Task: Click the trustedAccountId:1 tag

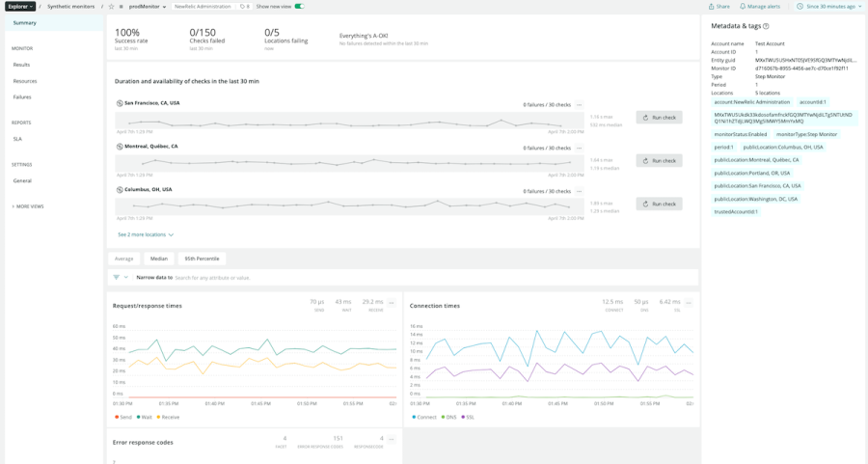Action: coord(736,212)
